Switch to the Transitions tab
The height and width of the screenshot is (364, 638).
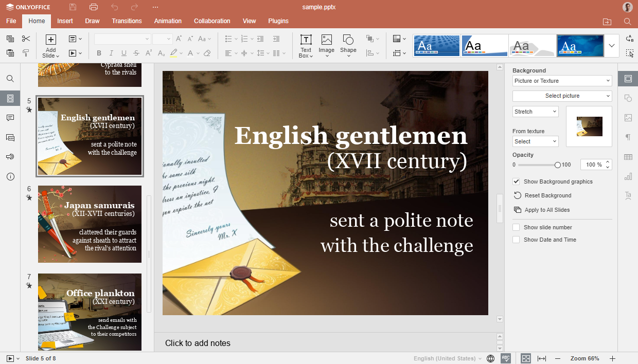[x=127, y=21]
